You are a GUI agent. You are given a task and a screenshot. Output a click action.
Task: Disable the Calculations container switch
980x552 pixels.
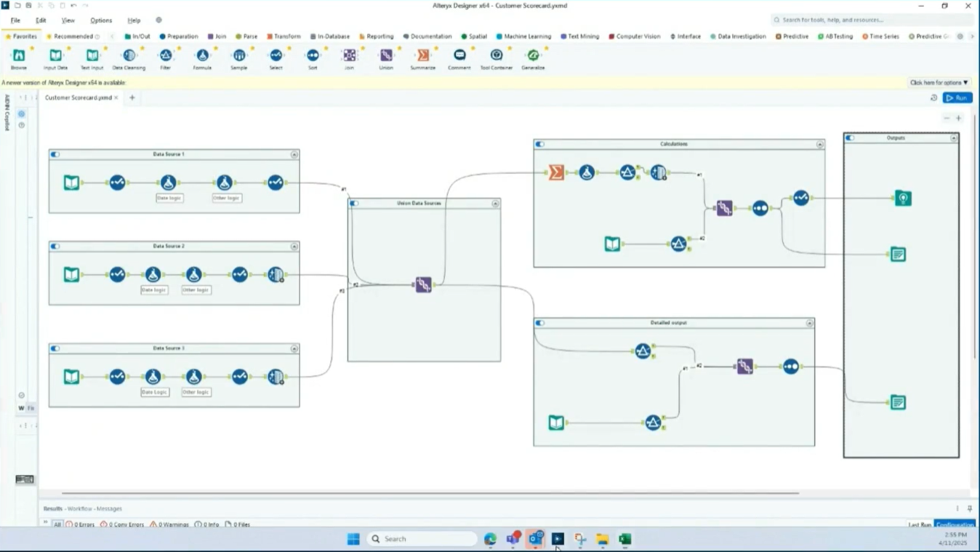(x=540, y=144)
